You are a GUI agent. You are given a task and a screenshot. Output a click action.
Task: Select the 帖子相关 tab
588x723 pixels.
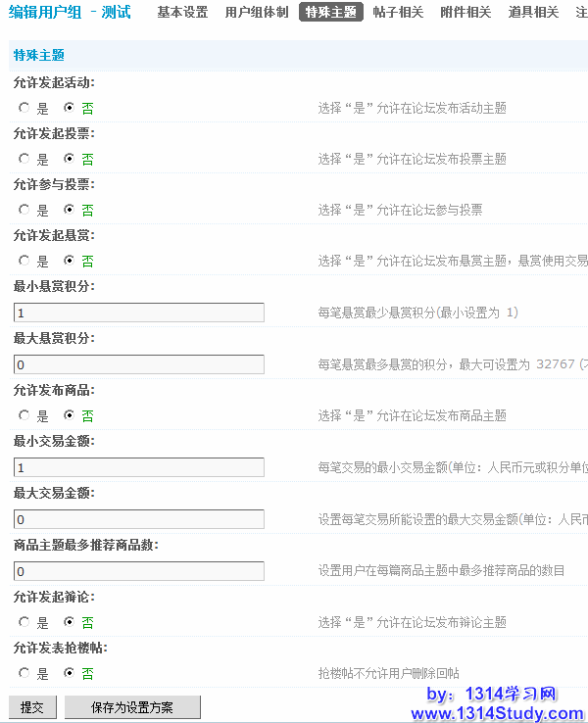point(398,13)
